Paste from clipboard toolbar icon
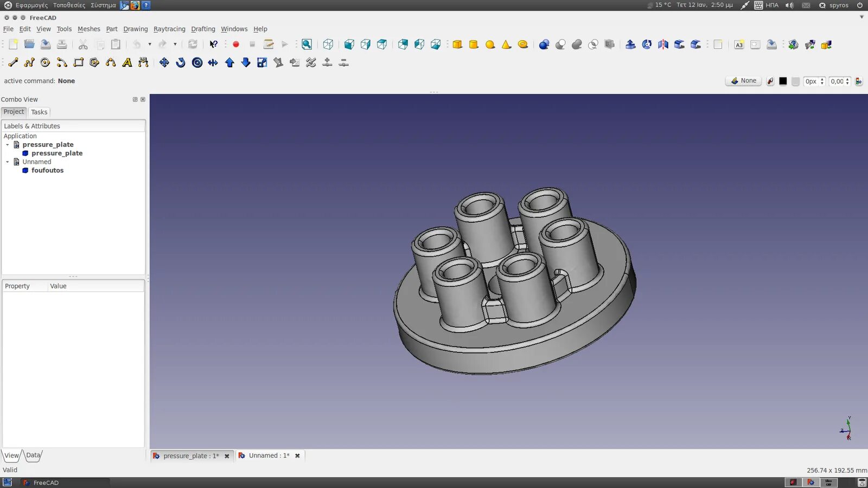Screen dimensions: 868x488 pyautogui.click(x=116, y=44)
